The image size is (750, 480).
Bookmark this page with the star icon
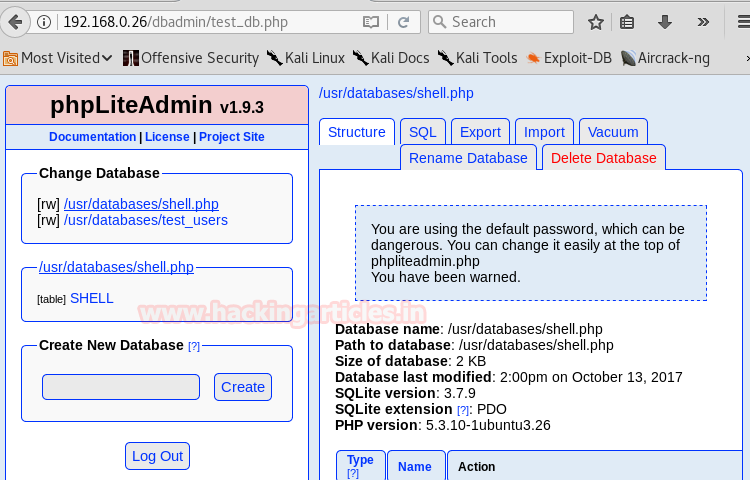tap(596, 22)
